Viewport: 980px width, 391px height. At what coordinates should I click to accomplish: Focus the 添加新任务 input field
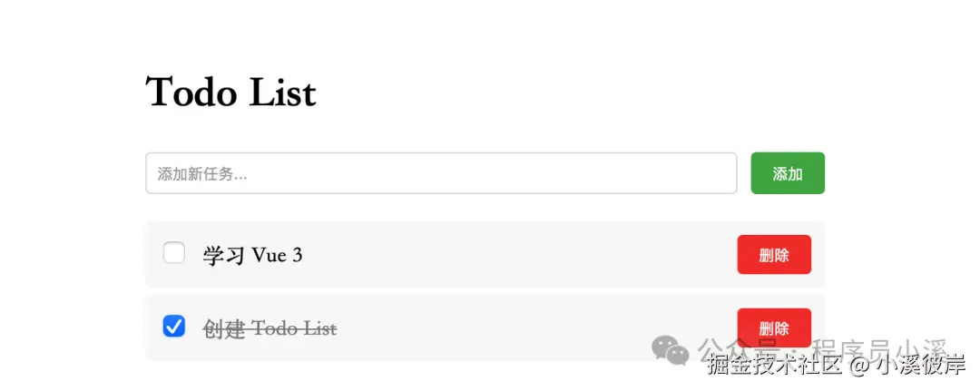(441, 173)
